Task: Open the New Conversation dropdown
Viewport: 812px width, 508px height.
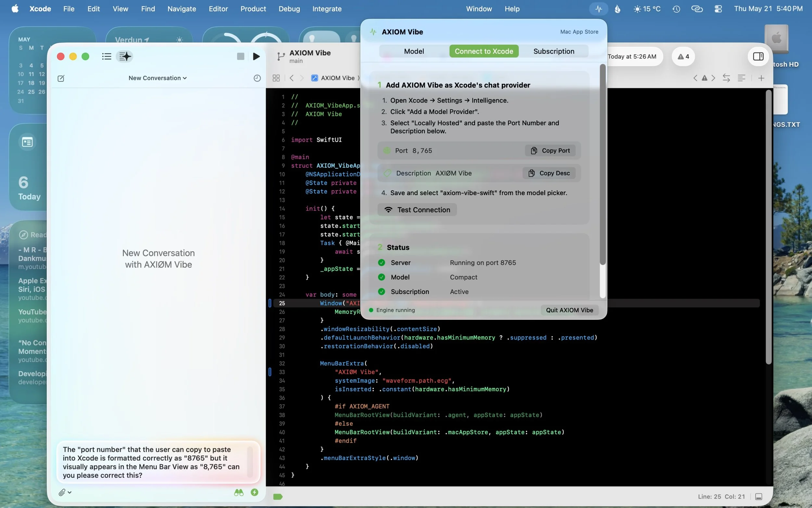Action: pyautogui.click(x=158, y=78)
